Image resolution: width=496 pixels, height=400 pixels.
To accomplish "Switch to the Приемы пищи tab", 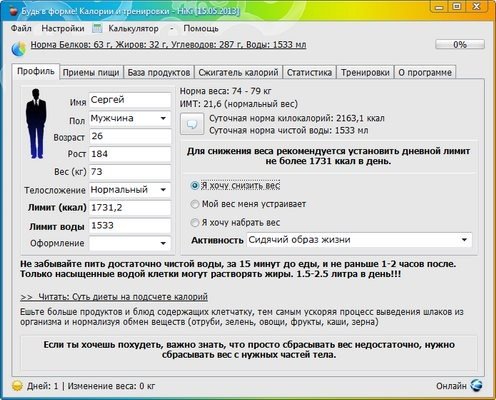I will coord(91,72).
